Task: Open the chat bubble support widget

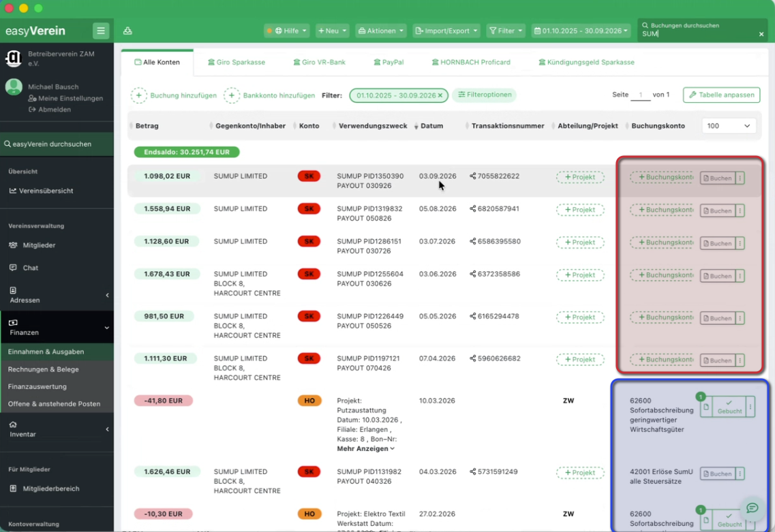Action: coord(752,507)
